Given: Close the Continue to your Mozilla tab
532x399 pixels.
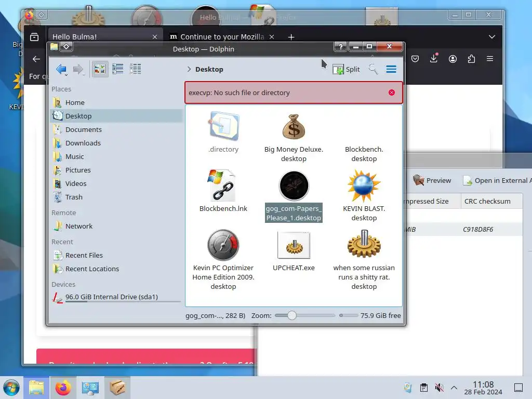Looking at the screenshot, I should tap(271, 37).
